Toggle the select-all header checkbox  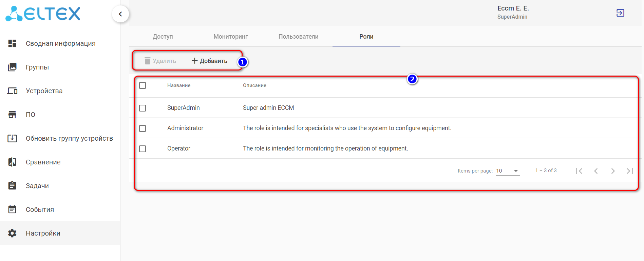click(x=143, y=85)
